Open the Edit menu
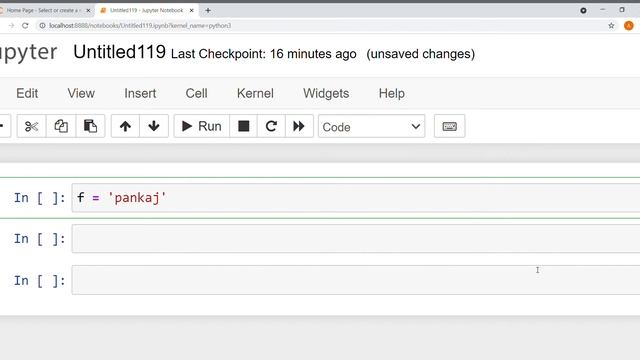Image resolution: width=640 pixels, height=360 pixels. click(27, 93)
